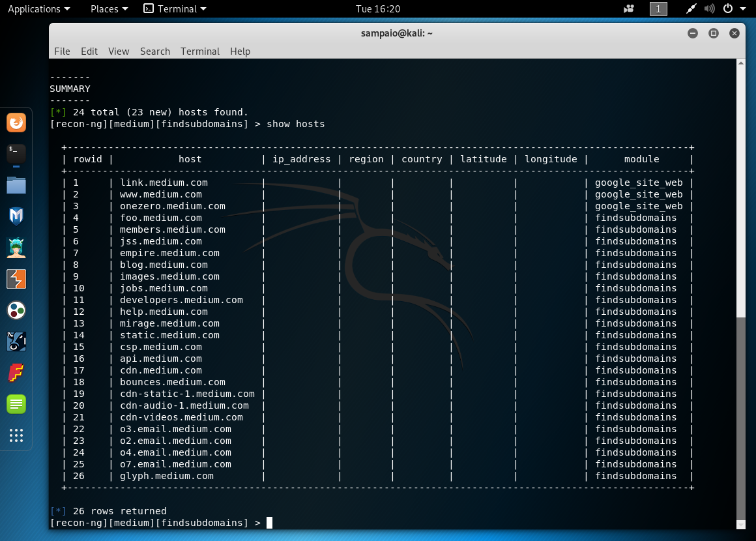The image size is (756, 541).
Task: Open Metasploit Framework from the dock
Action: click(x=16, y=216)
